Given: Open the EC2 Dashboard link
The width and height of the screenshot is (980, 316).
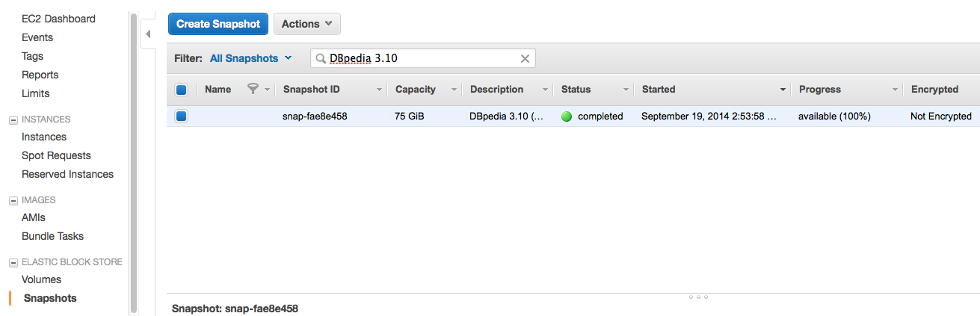Looking at the screenshot, I should pos(58,19).
